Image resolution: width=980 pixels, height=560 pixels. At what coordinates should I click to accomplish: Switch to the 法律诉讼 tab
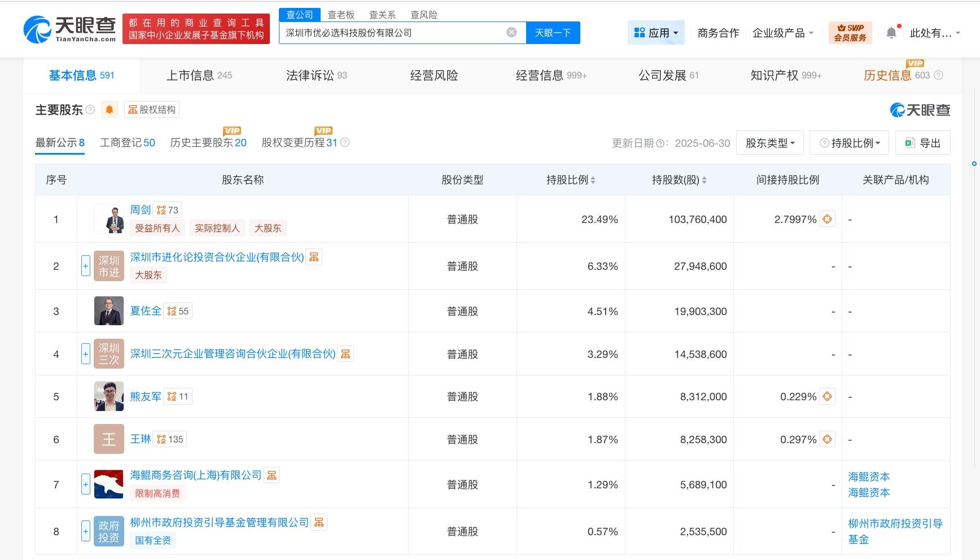pos(316,76)
